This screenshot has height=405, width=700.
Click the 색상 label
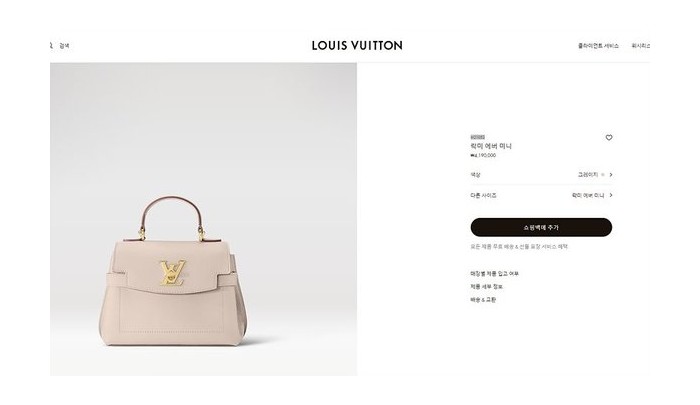475,175
